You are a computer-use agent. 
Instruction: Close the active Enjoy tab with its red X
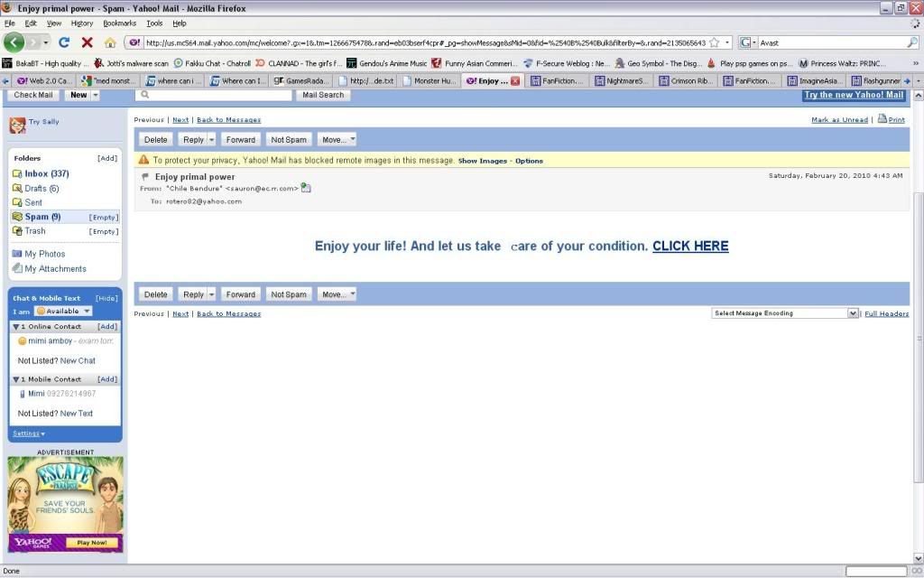tap(515, 80)
